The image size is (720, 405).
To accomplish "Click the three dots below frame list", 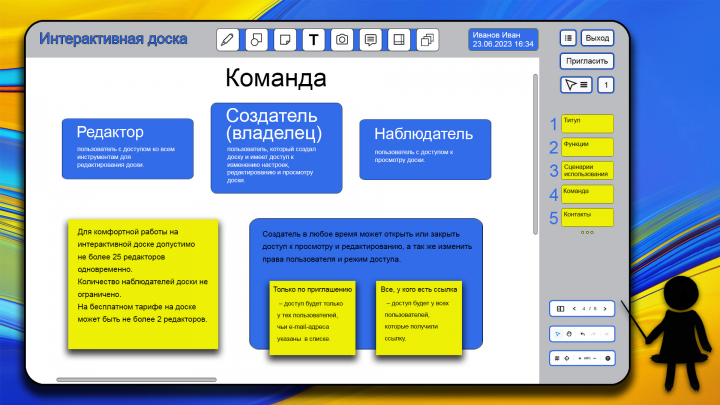I will 587,232.
